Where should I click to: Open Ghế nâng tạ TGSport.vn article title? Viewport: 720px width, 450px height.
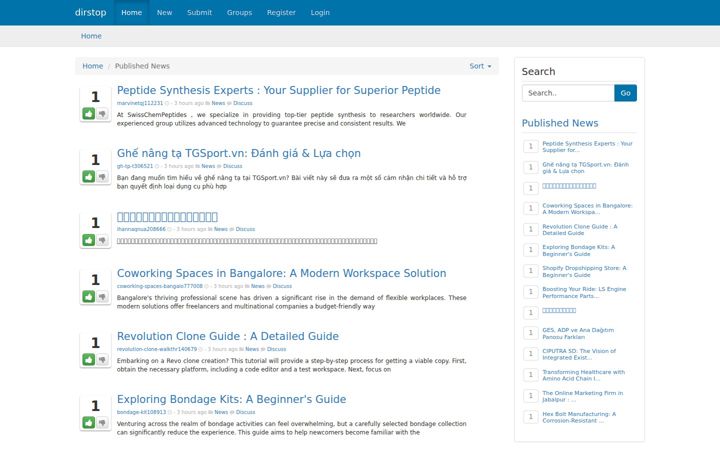(x=239, y=153)
